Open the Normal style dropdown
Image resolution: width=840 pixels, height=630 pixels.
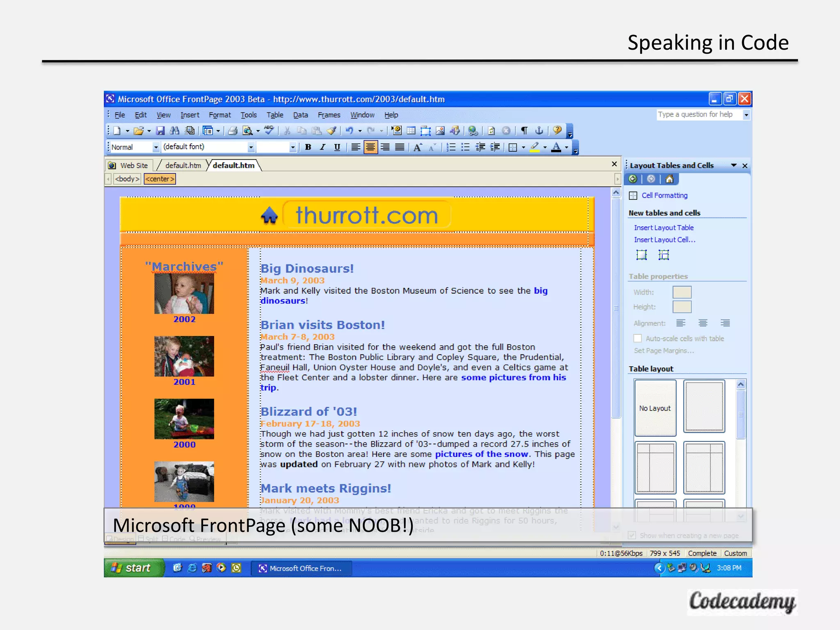tap(156, 147)
